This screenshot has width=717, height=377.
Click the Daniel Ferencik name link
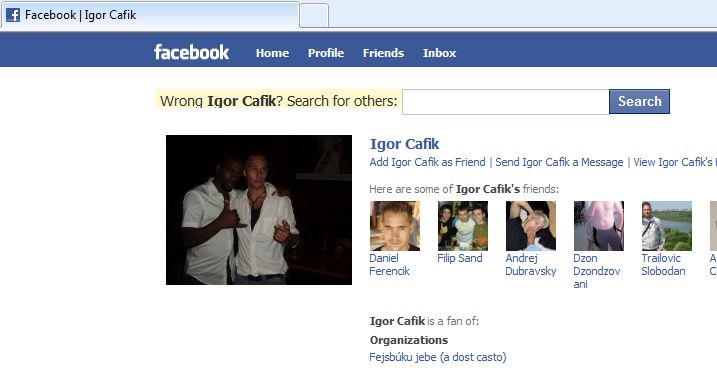click(x=390, y=265)
